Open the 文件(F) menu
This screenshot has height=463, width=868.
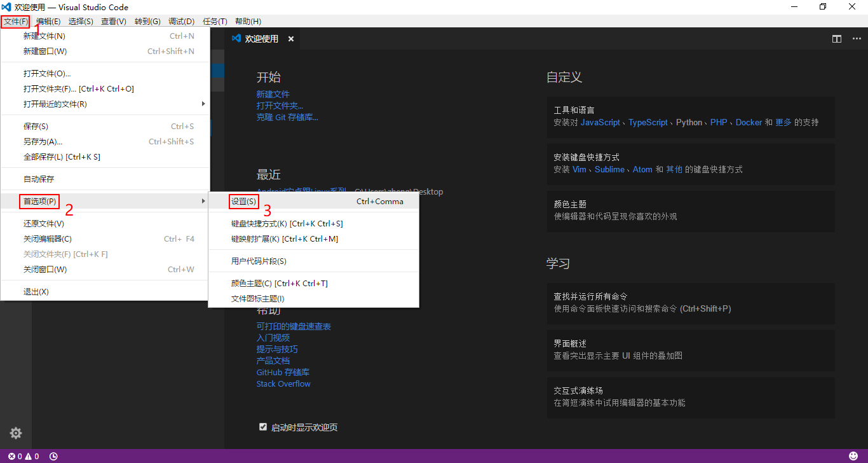coord(16,22)
